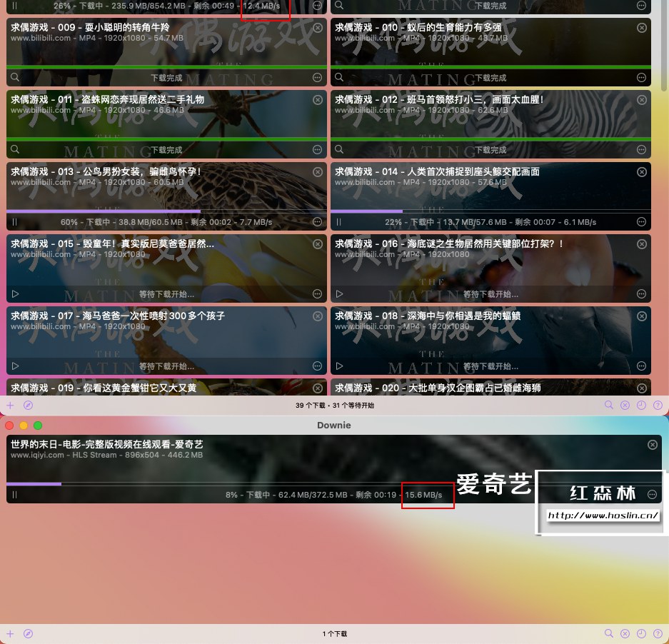Click the Downie title bar text

click(334, 425)
